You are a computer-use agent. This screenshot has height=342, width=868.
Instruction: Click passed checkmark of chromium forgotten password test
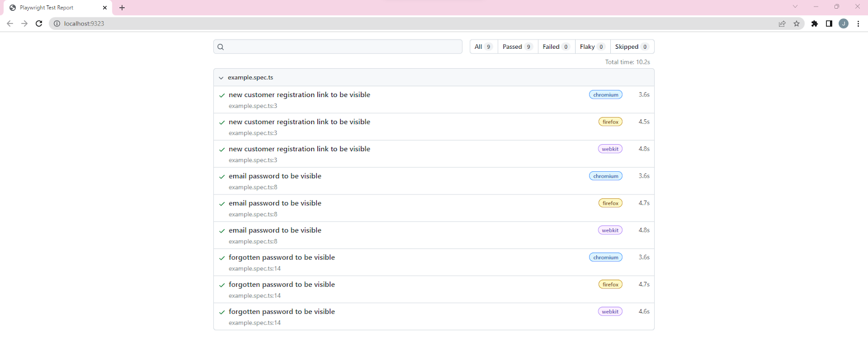click(x=222, y=258)
